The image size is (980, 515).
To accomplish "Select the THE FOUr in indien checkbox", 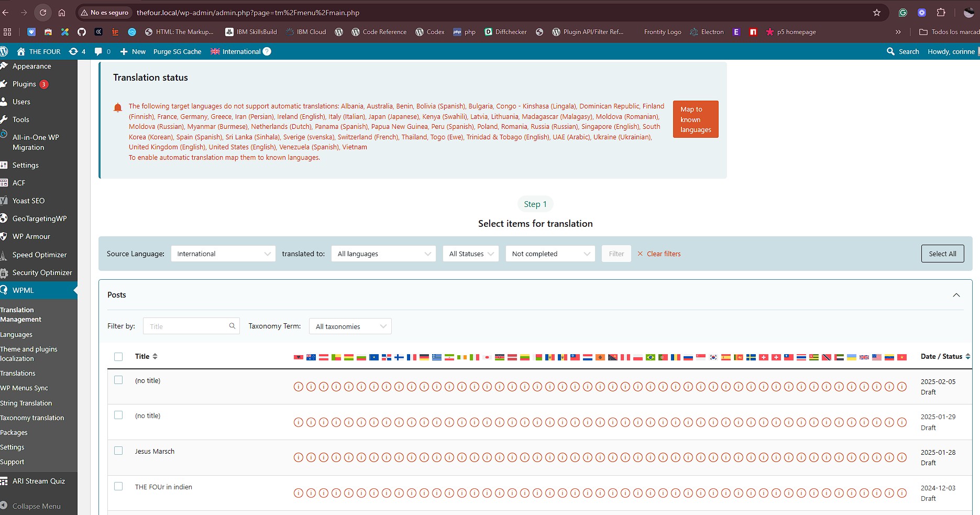I will [x=118, y=486].
